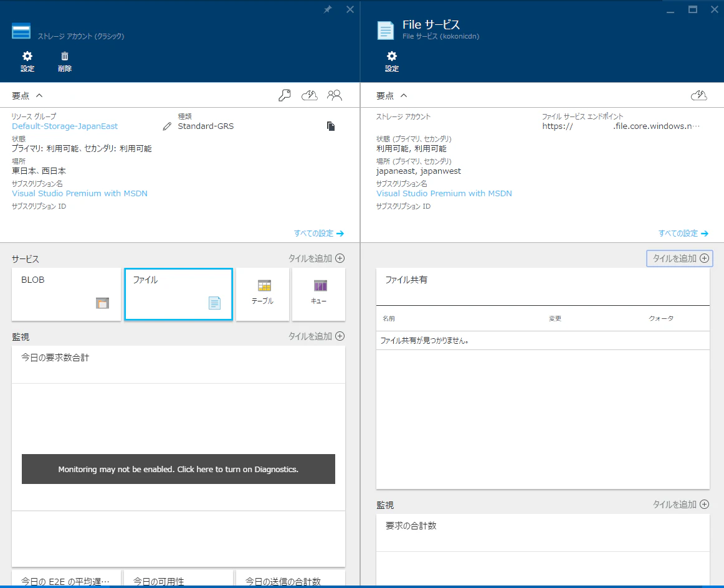The height and width of the screenshot is (588, 724).
Task: Open Default-Storage-JapanEast resource group link
Action: (x=65, y=126)
